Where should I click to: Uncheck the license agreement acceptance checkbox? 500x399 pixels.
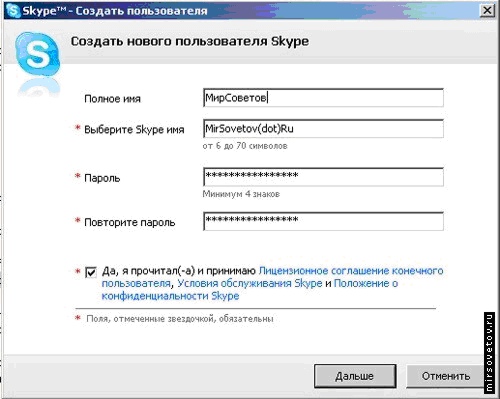coord(91,272)
